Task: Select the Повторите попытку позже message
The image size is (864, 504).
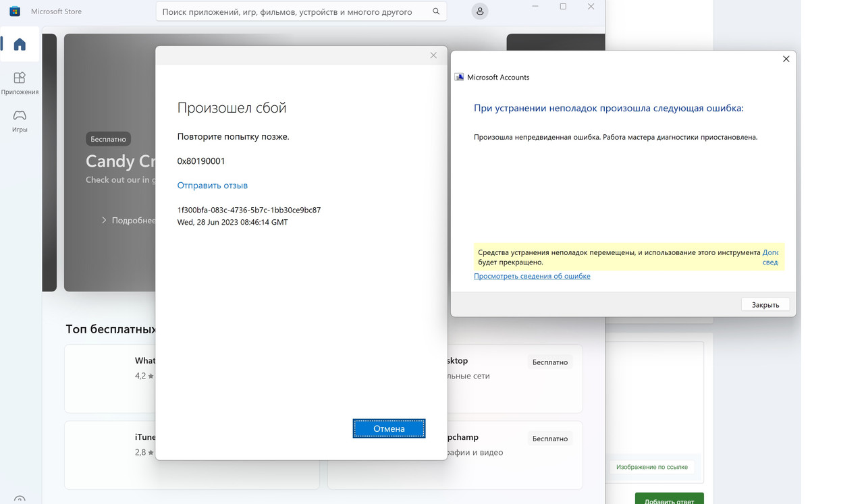Action: [233, 136]
